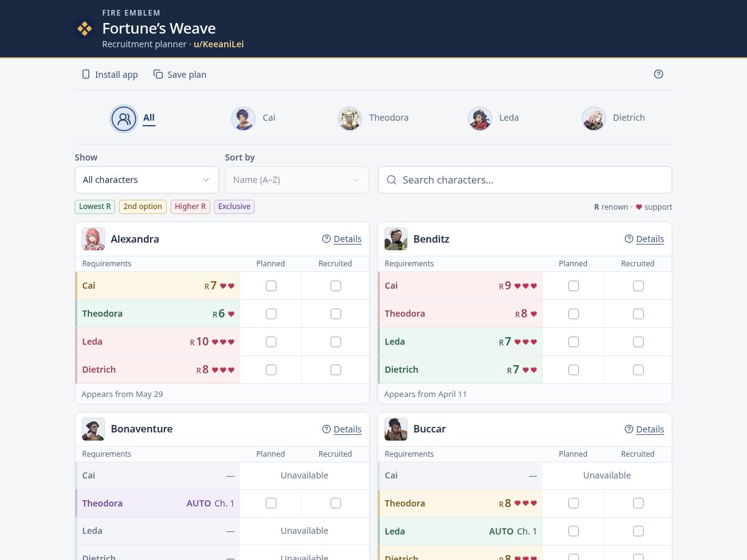The width and height of the screenshot is (747, 560).
Task: Click the green Lowest R legend chip
Action: click(x=95, y=207)
